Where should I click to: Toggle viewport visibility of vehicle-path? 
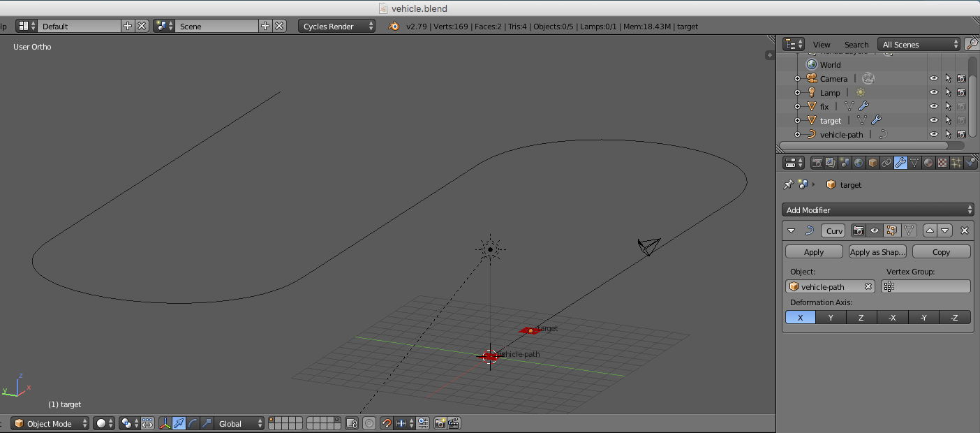tap(933, 134)
